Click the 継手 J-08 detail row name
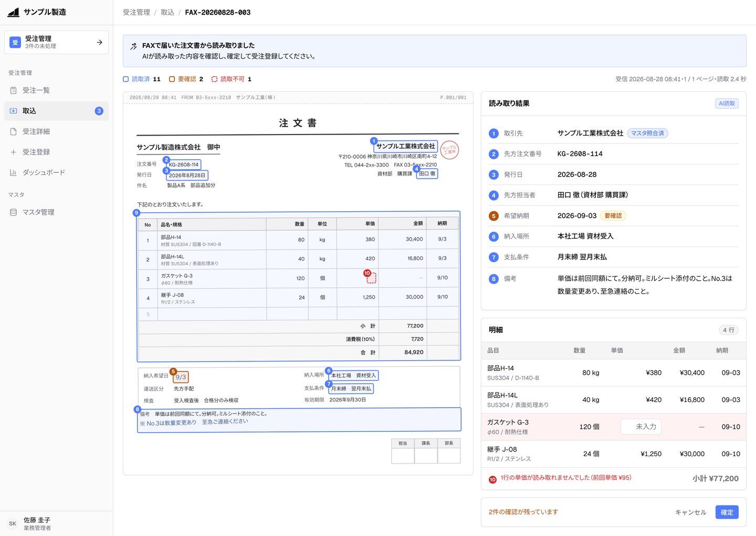The width and height of the screenshot is (756, 536). 502,449
